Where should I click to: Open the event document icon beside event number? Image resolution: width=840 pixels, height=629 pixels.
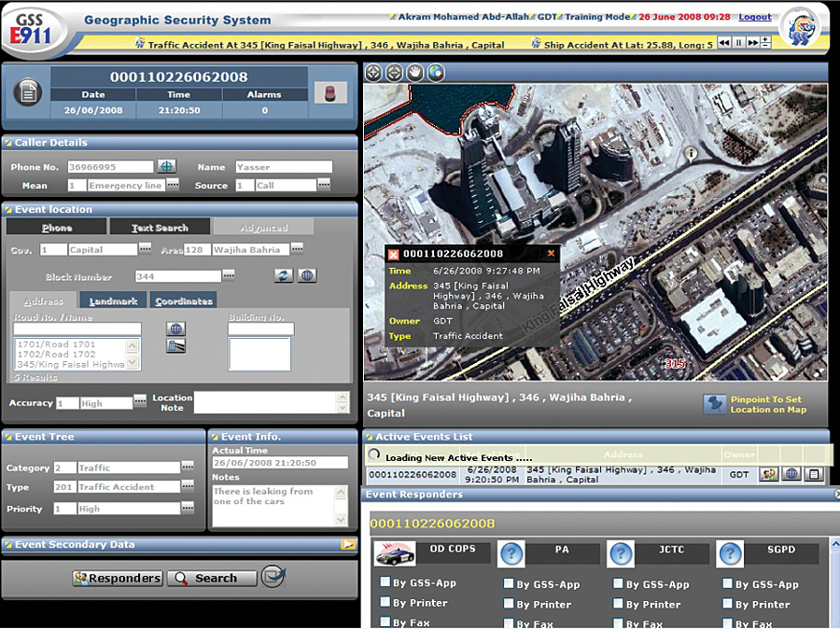pyautogui.click(x=28, y=92)
